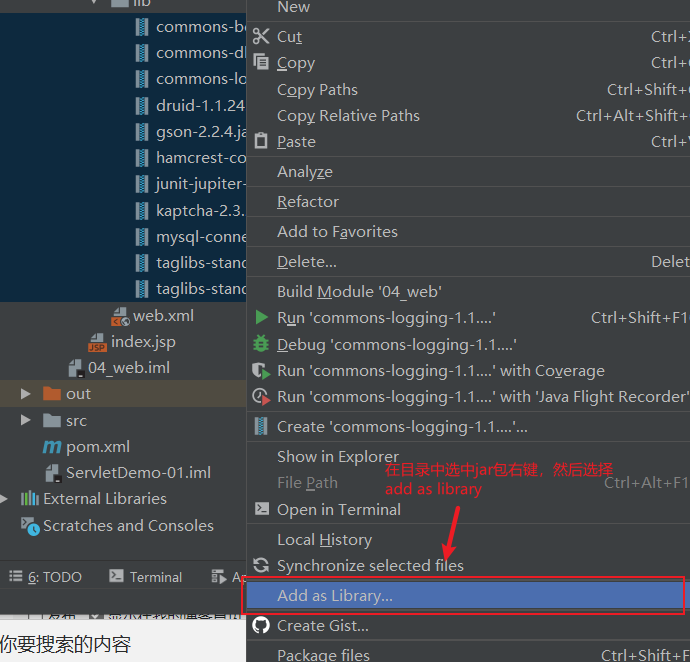
Task: Select Package files menu entry
Action: 323,655
